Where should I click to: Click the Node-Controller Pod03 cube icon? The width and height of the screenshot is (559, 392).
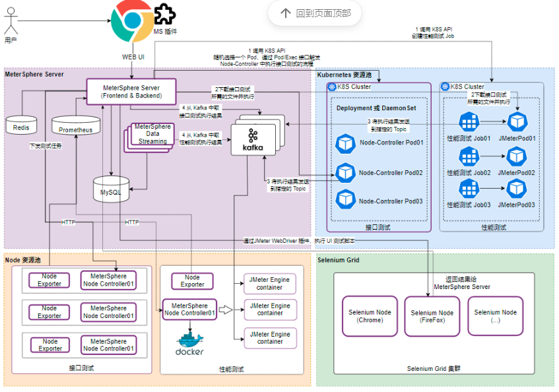point(345,199)
